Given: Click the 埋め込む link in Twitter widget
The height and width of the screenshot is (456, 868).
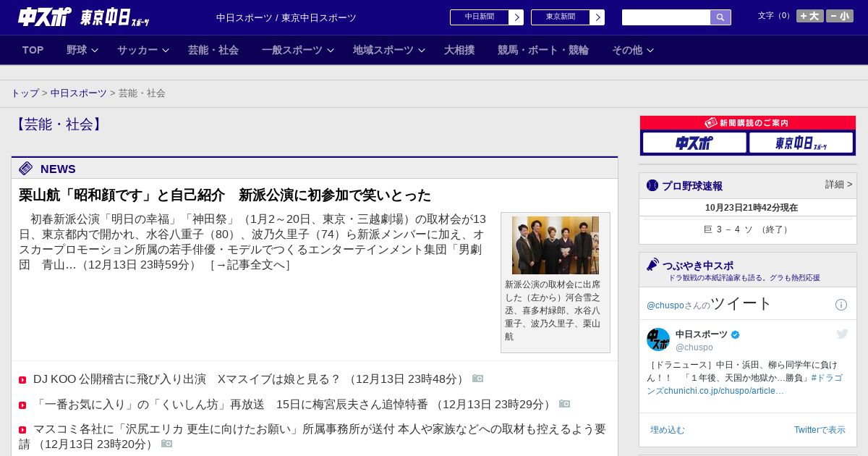Looking at the screenshot, I should click(667, 430).
